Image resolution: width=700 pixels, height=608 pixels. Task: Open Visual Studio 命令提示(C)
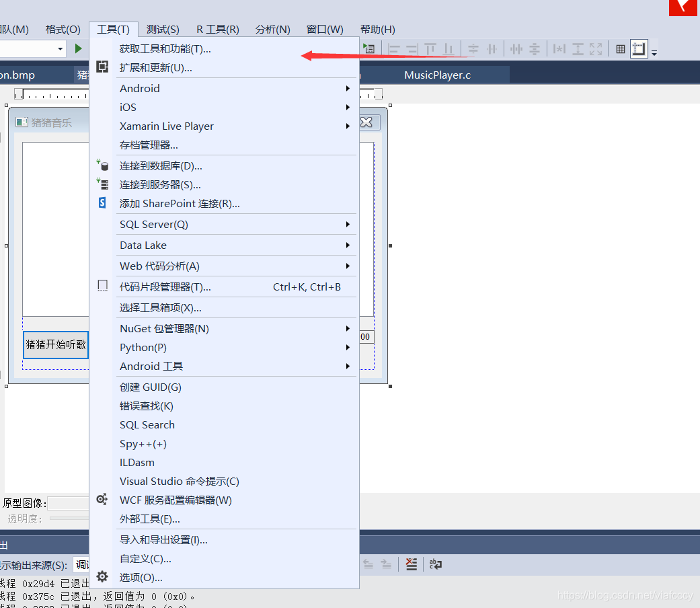click(x=224, y=482)
